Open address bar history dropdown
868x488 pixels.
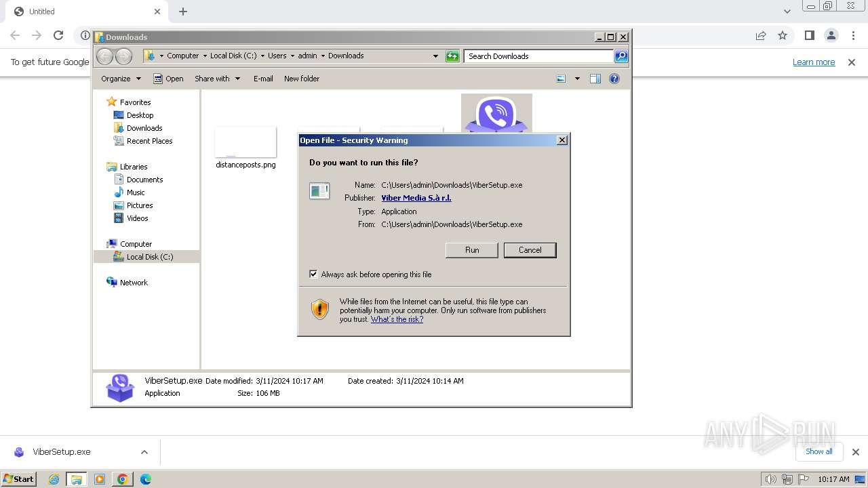coord(435,56)
